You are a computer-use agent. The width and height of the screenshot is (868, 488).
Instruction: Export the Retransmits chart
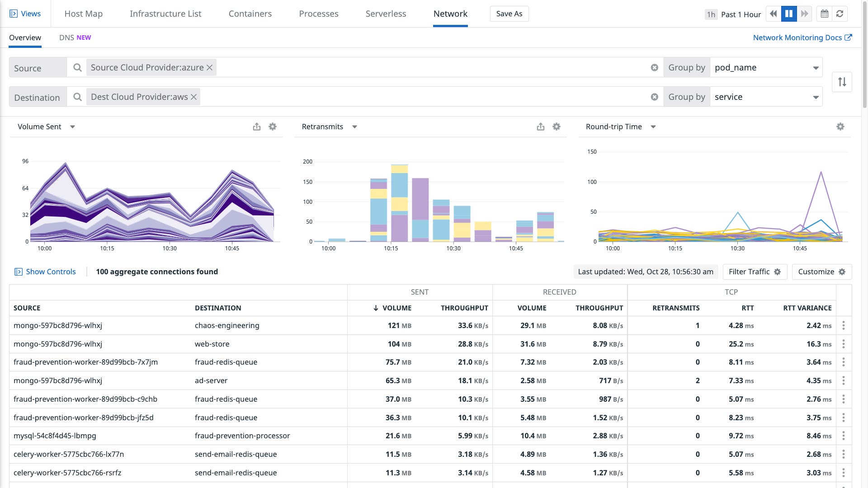[x=541, y=127]
